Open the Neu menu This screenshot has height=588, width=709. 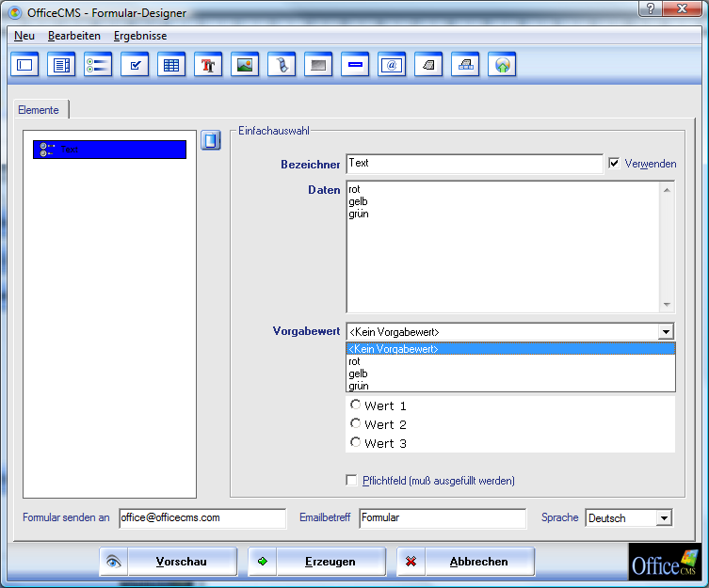pyautogui.click(x=24, y=36)
